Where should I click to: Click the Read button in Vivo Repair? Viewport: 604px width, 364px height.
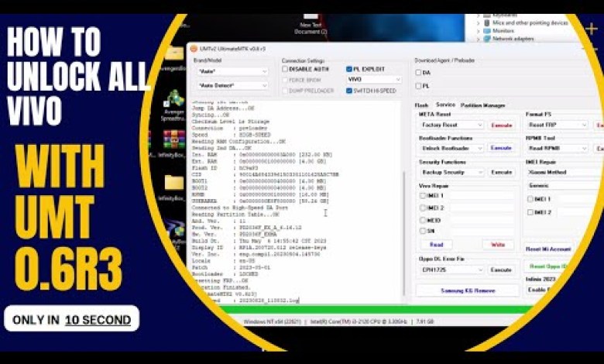[436, 245]
